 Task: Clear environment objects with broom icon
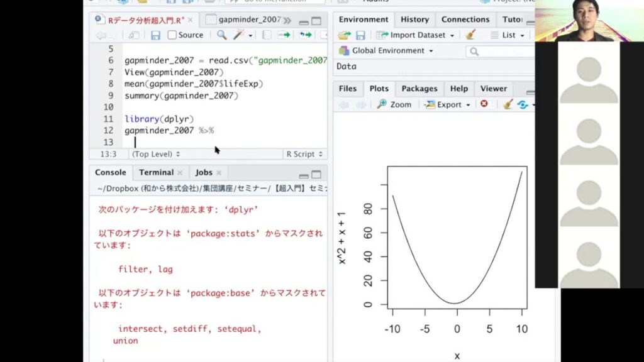click(x=470, y=35)
